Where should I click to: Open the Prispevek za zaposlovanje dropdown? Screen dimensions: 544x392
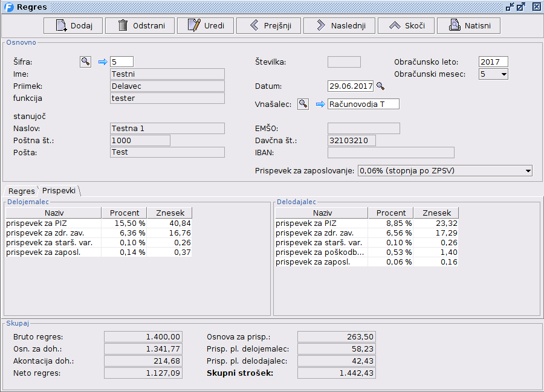point(528,171)
